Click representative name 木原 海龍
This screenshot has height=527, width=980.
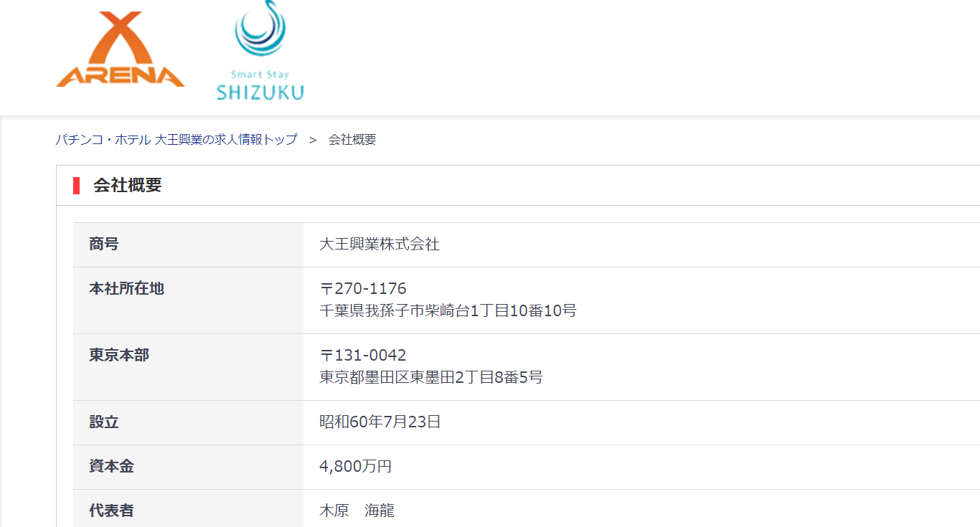(357, 511)
